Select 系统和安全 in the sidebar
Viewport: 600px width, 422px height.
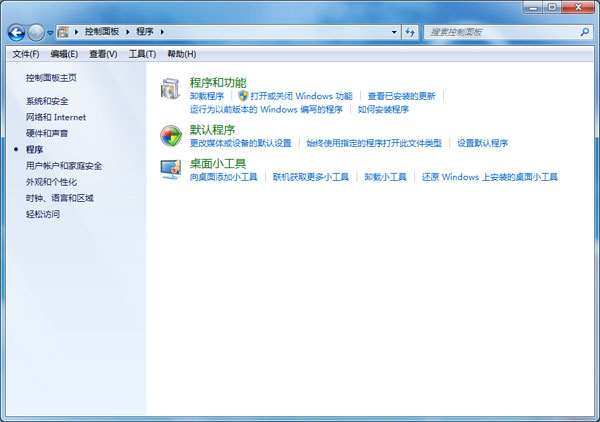coord(47,101)
